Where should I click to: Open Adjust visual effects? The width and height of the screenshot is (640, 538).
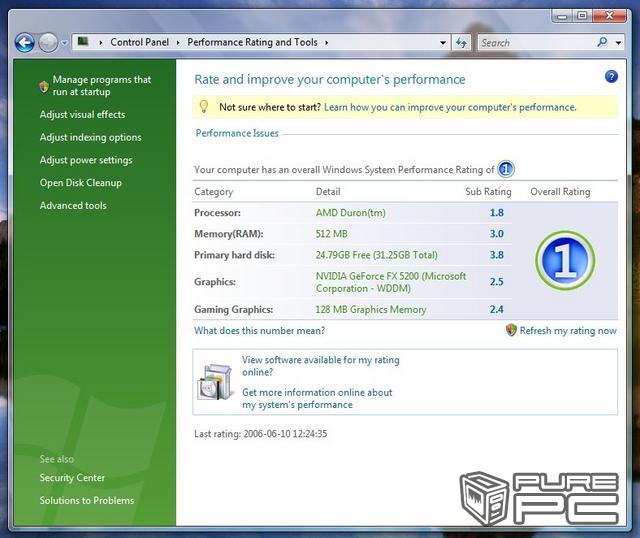[x=82, y=114]
